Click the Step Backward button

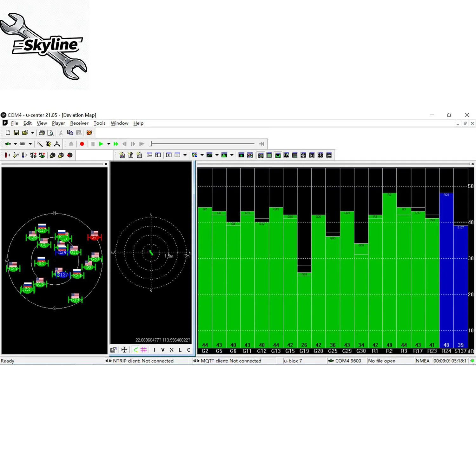(x=124, y=144)
